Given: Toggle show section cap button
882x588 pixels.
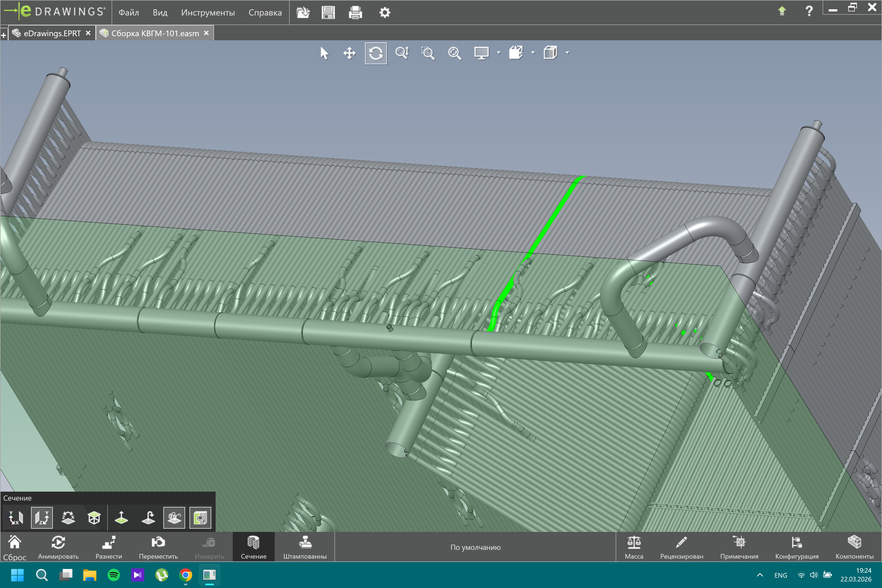Looking at the screenshot, I should [x=200, y=518].
